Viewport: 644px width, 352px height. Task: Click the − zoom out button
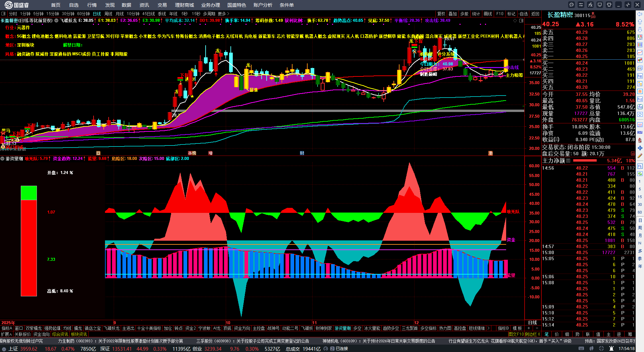coord(536,328)
